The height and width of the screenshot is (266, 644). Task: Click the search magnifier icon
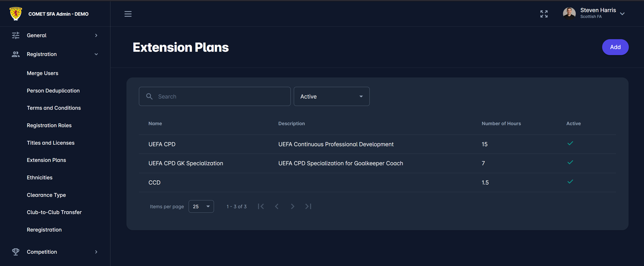coord(149,96)
